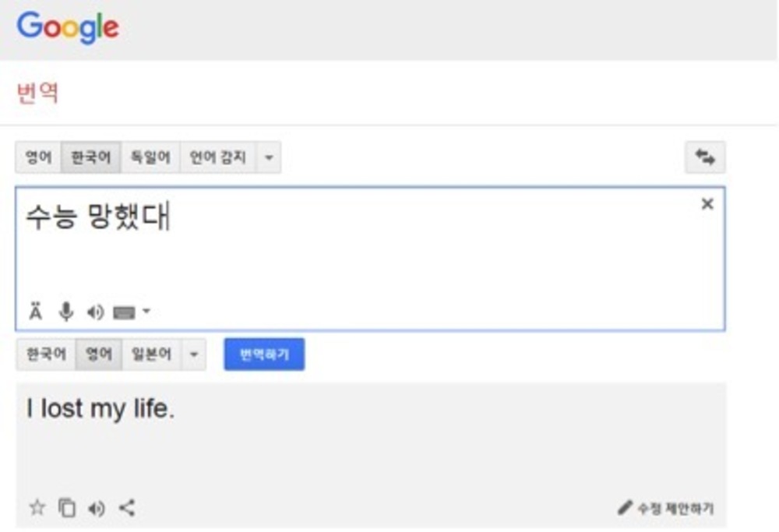This screenshot has width=779, height=532.
Task: Listen to the source text speaker icon
Action: pyautogui.click(x=95, y=312)
